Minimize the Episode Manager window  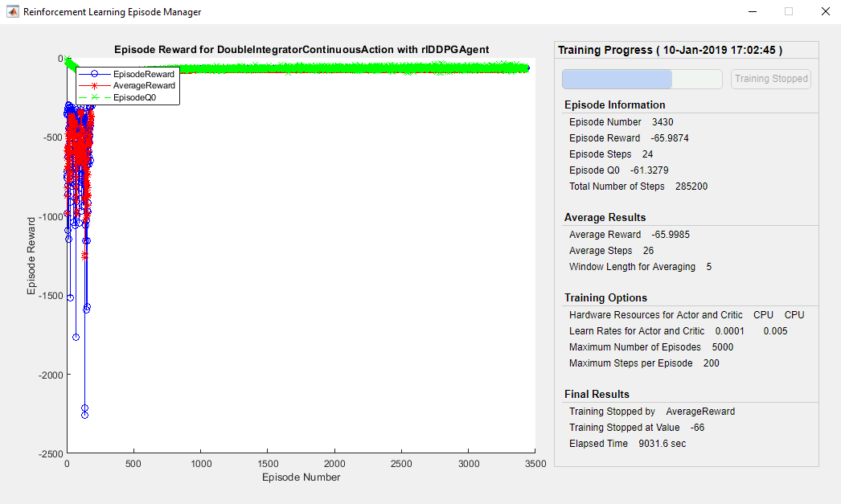pyautogui.click(x=753, y=11)
